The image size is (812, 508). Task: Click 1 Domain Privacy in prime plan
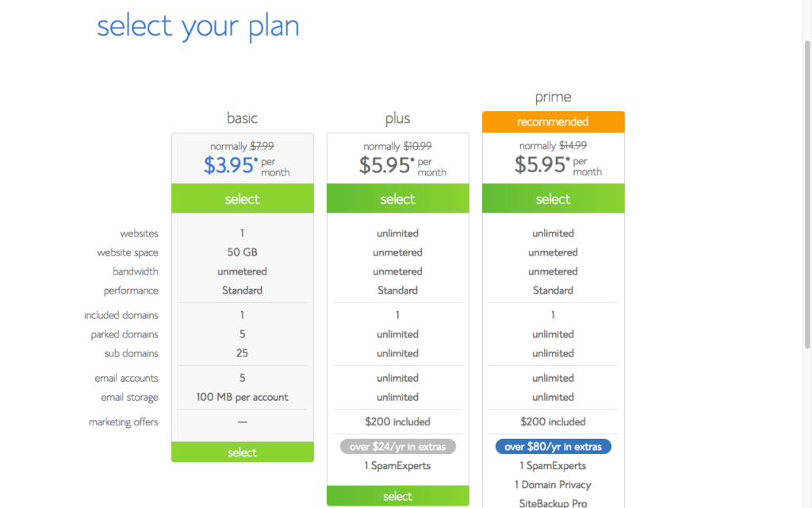pos(553,485)
